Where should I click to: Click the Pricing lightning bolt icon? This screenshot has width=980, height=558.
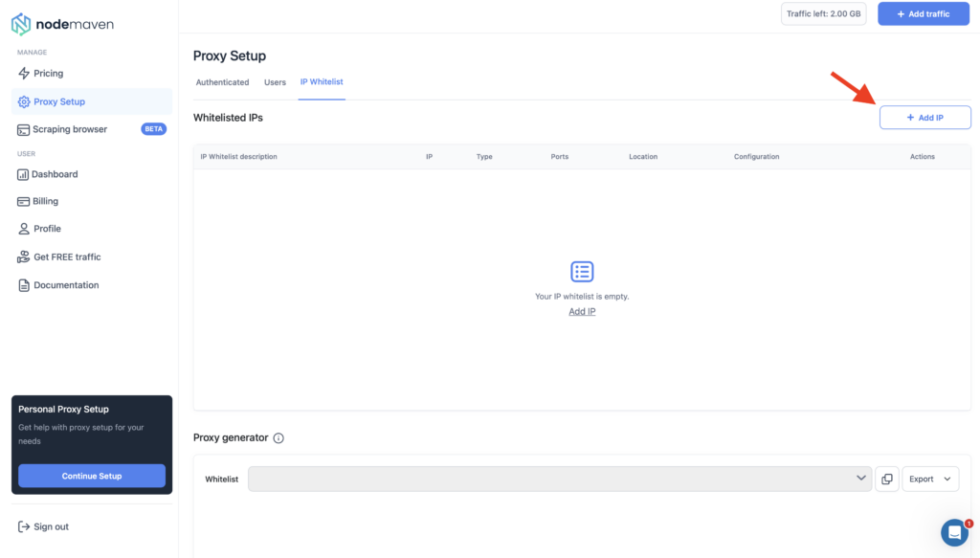pos(24,73)
